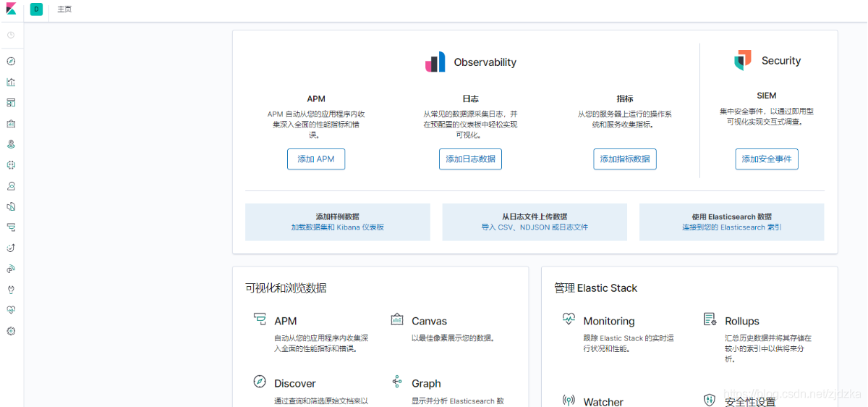The height and width of the screenshot is (407, 868).
Task: Open Machine Learning from the sidebar
Action: 11,165
